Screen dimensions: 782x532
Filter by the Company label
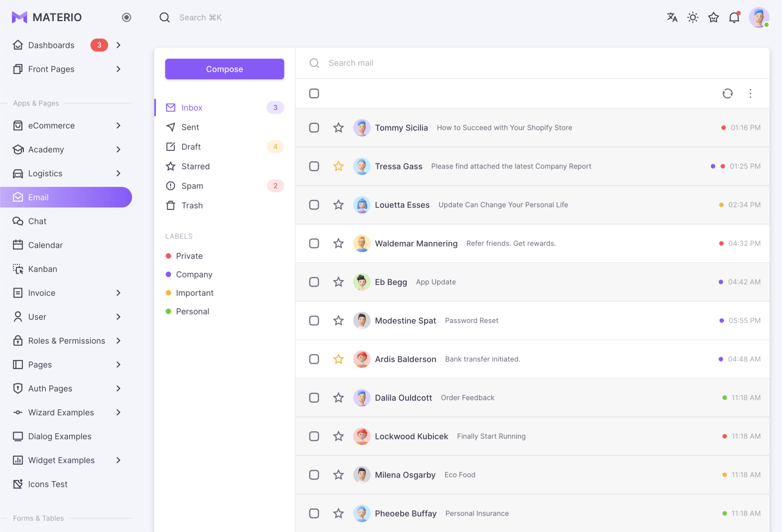pyautogui.click(x=189, y=274)
